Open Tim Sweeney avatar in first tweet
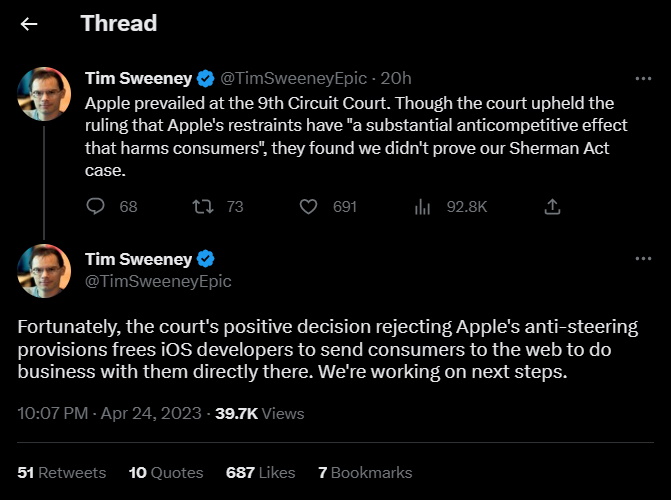Screen dimensions: 671x500 click(x=44, y=96)
